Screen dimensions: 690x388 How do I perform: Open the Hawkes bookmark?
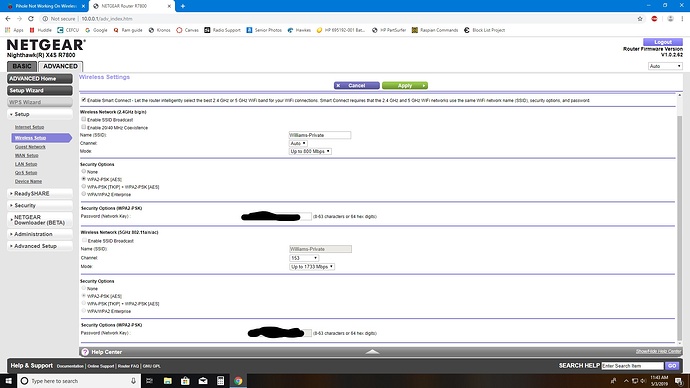point(299,30)
